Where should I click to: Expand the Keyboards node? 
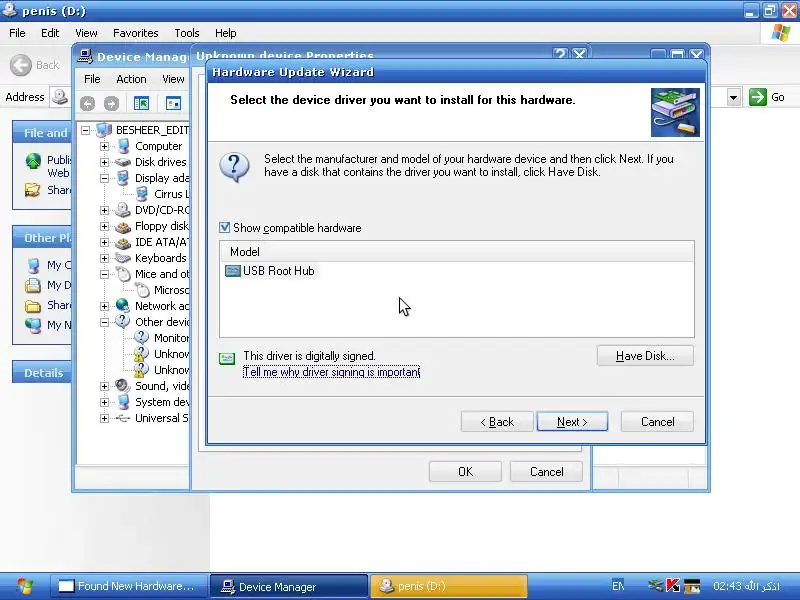(105, 258)
